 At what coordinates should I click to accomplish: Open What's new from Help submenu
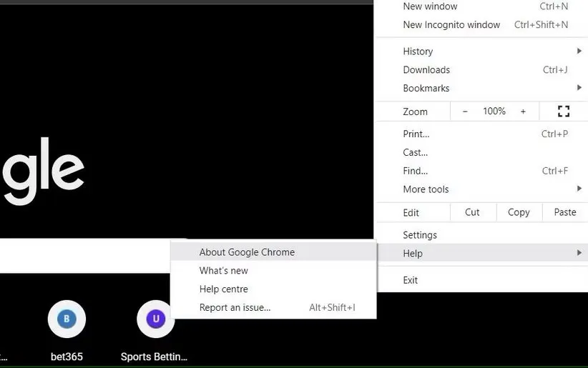click(224, 271)
